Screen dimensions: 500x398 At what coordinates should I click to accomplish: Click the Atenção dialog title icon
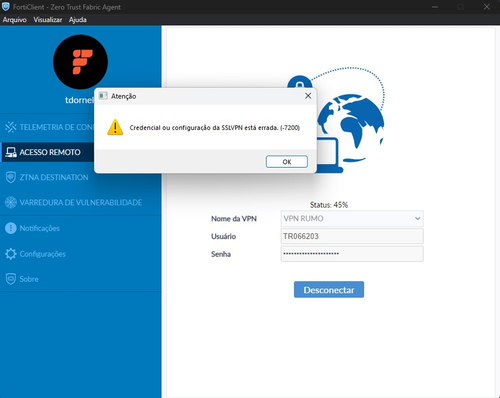pyautogui.click(x=103, y=96)
